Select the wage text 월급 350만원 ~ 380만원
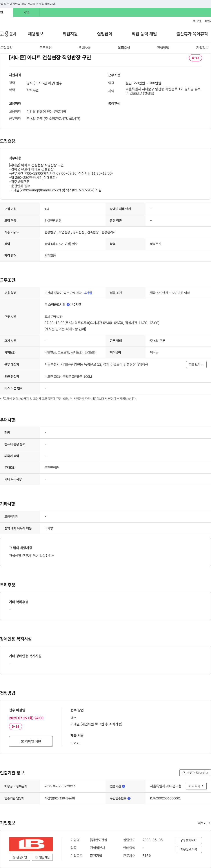The height and width of the screenshot is (868, 211). point(143,83)
